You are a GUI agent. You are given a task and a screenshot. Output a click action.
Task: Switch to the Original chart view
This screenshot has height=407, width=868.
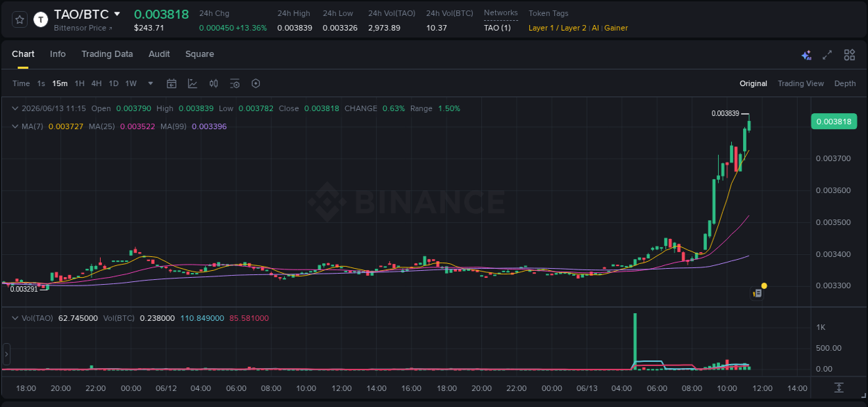tap(753, 83)
